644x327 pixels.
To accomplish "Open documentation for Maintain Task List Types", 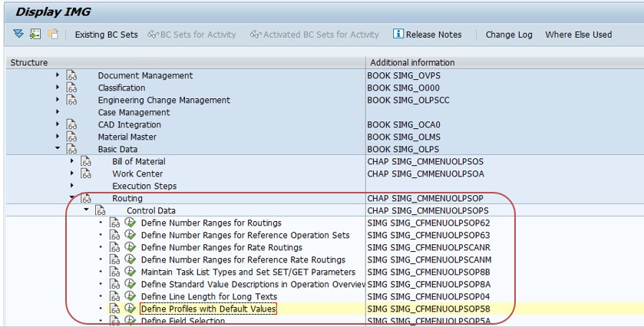I will (x=114, y=272).
